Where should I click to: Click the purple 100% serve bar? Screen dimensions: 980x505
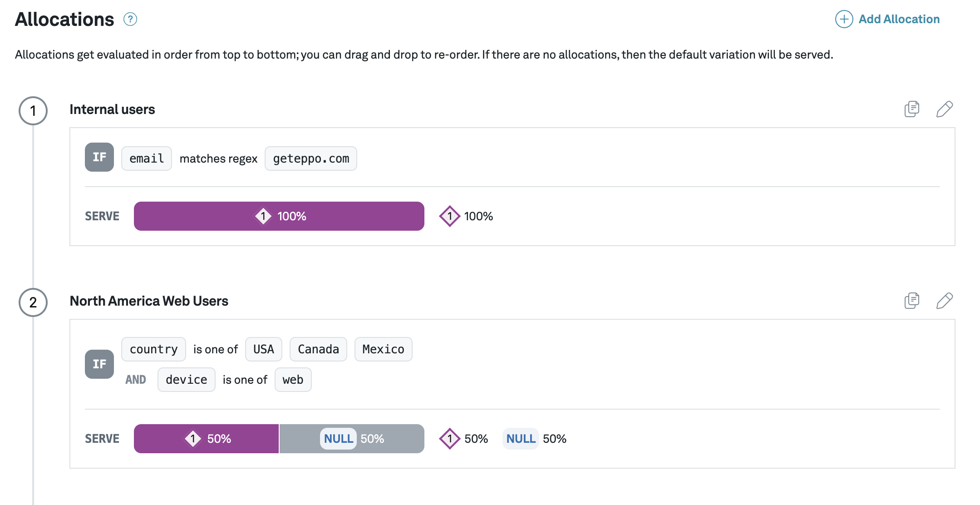click(x=279, y=216)
